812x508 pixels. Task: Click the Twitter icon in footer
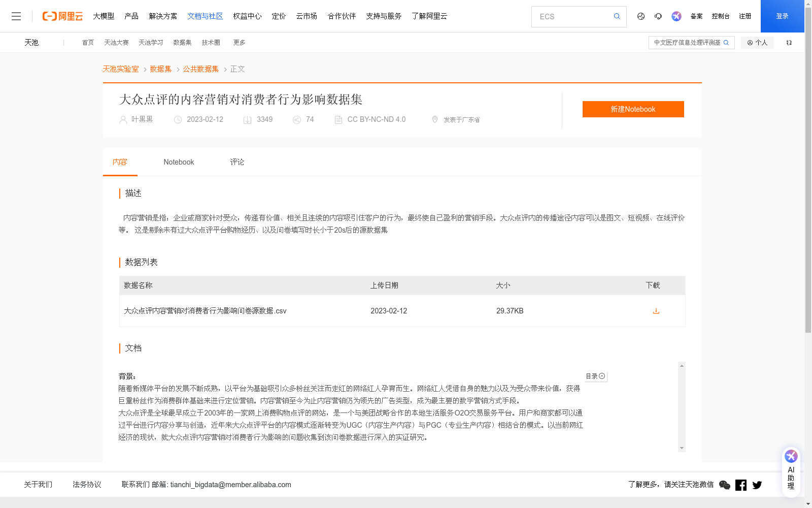pos(757,485)
